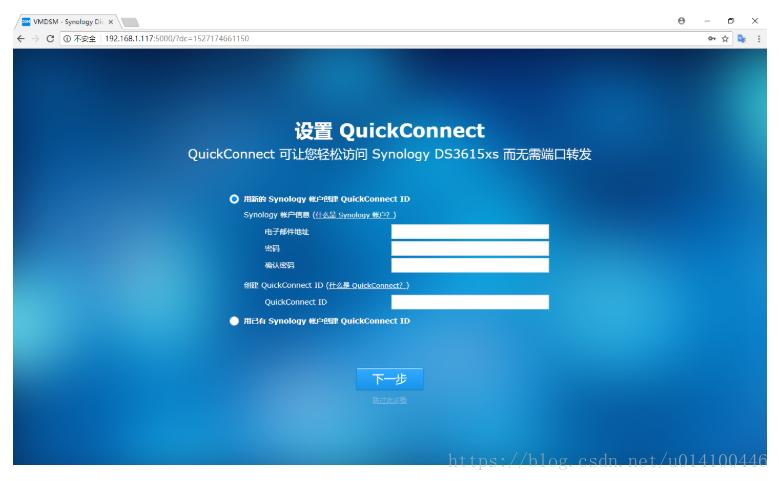Click the email address input field
Image resolution: width=779 pixels, height=481 pixels.
point(470,232)
